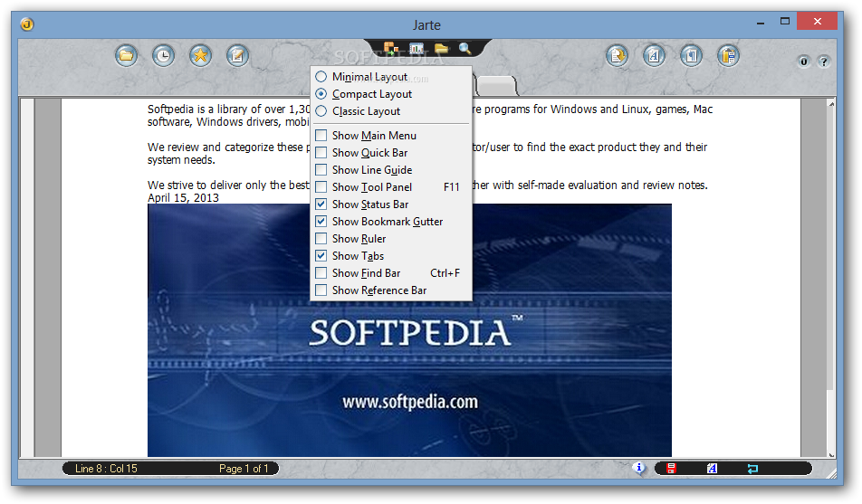Click the small round question mark help button
Image resolution: width=862 pixels, height=504 pixels.
[x=824, y=61]
